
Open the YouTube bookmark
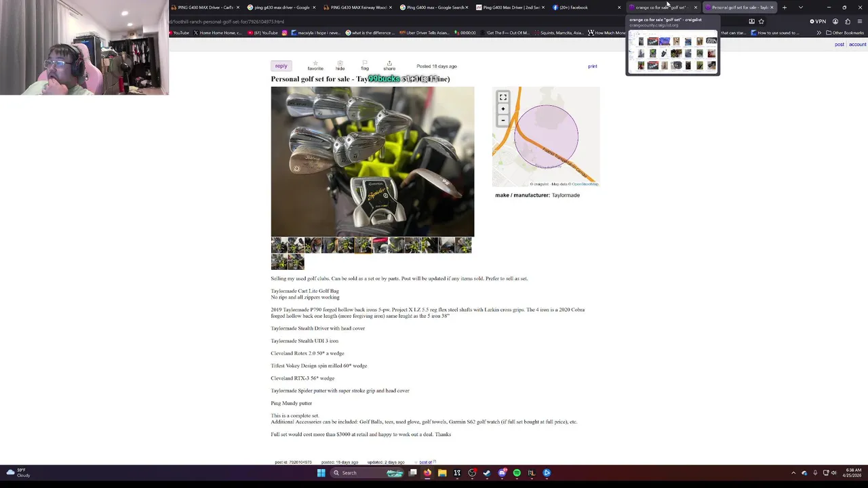tap(179, 33)
